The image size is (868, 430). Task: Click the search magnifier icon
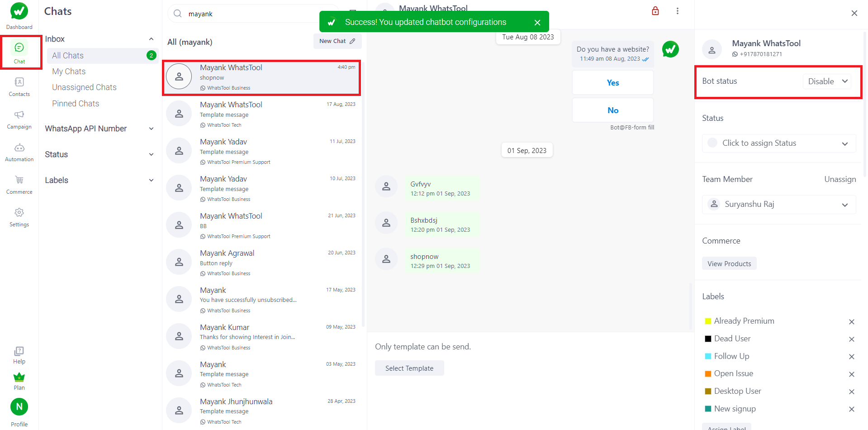tap(178, 14)
